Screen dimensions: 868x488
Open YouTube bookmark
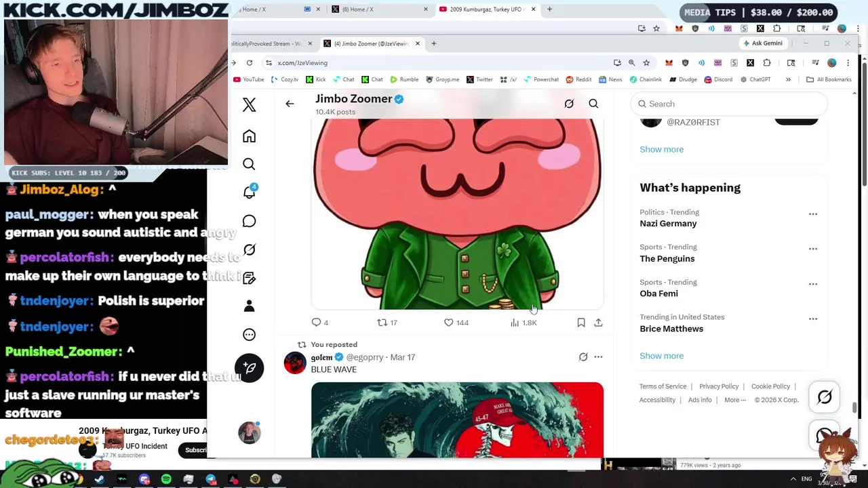[248, 79]
